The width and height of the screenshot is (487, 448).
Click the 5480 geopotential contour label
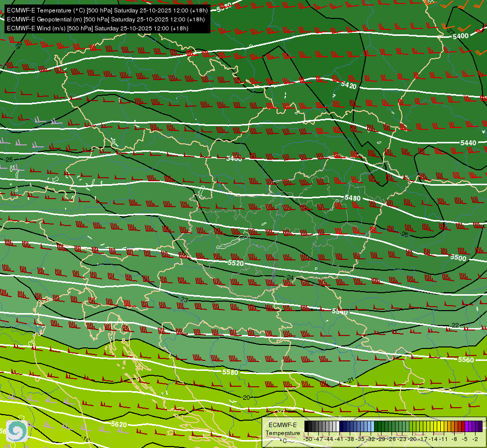353,198
